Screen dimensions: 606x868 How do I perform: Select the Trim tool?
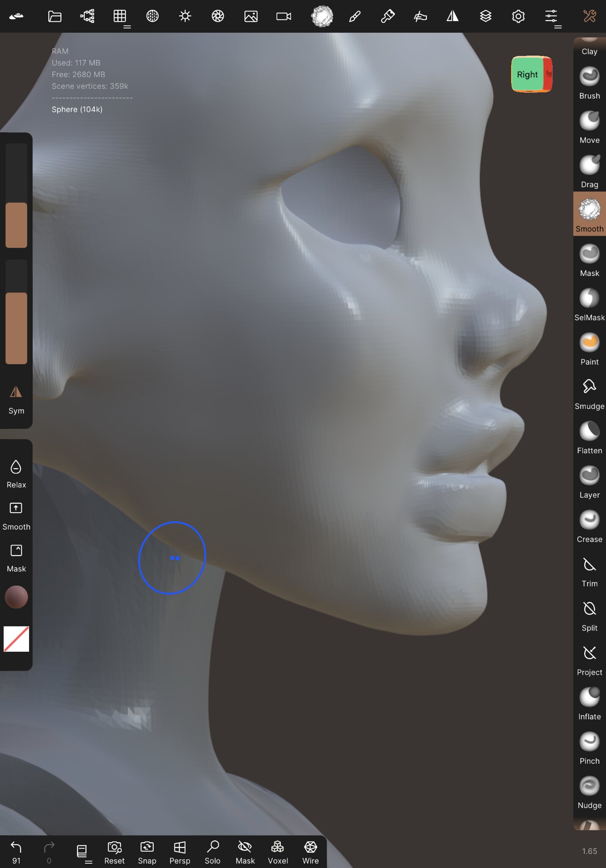coord(589,571)
